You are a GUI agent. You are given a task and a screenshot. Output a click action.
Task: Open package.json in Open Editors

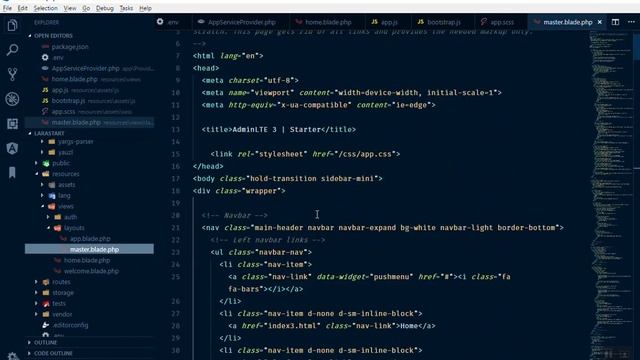[x=69, y=47]
